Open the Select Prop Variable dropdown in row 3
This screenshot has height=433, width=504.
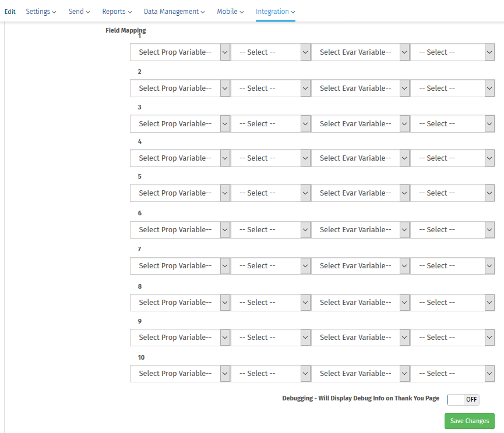point(180,123)
